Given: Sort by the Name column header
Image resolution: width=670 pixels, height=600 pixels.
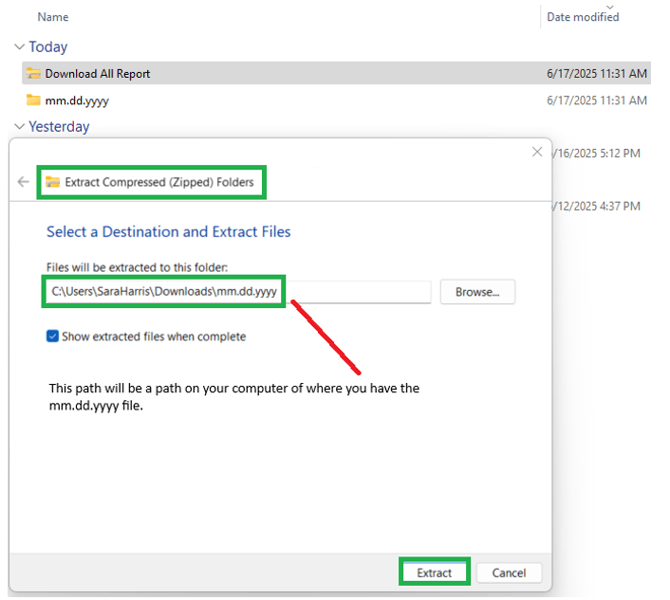Looking at the screenshot, I should [x=53, y=17].
